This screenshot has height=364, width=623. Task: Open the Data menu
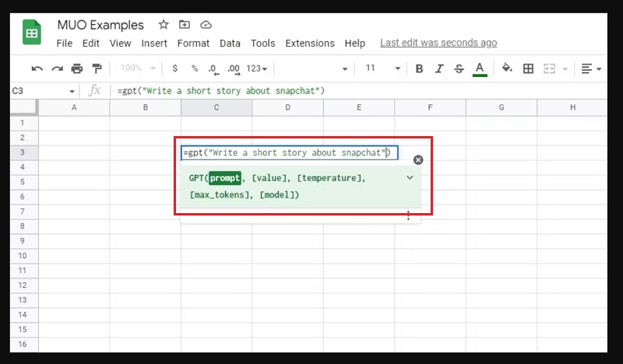[x=230, y=44]
